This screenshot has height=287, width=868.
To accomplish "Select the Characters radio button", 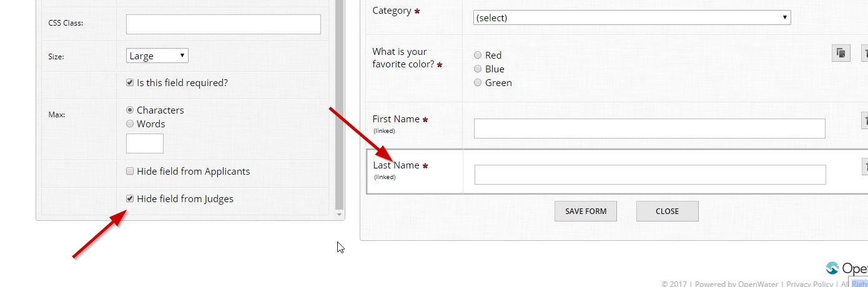I will (130, 110).
